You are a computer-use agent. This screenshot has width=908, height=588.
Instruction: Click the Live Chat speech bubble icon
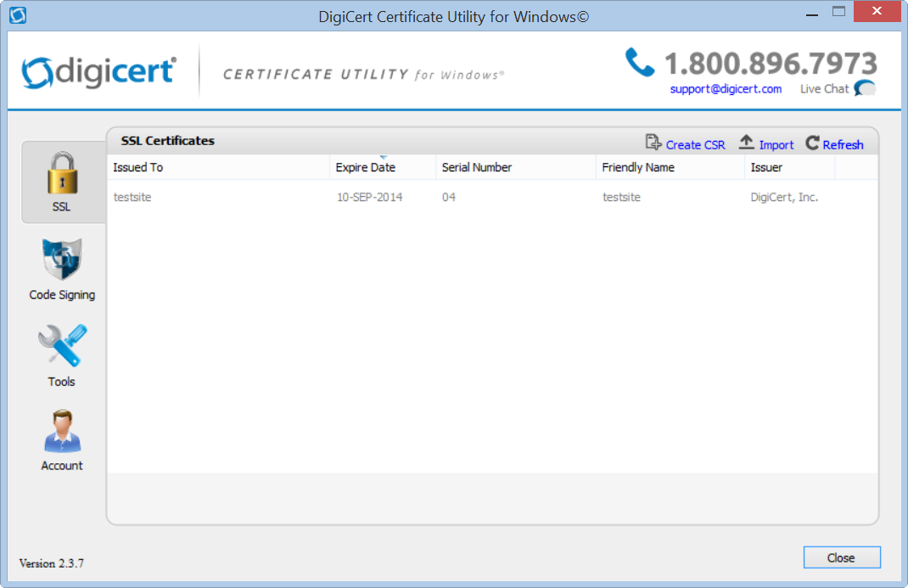[865, 88]
